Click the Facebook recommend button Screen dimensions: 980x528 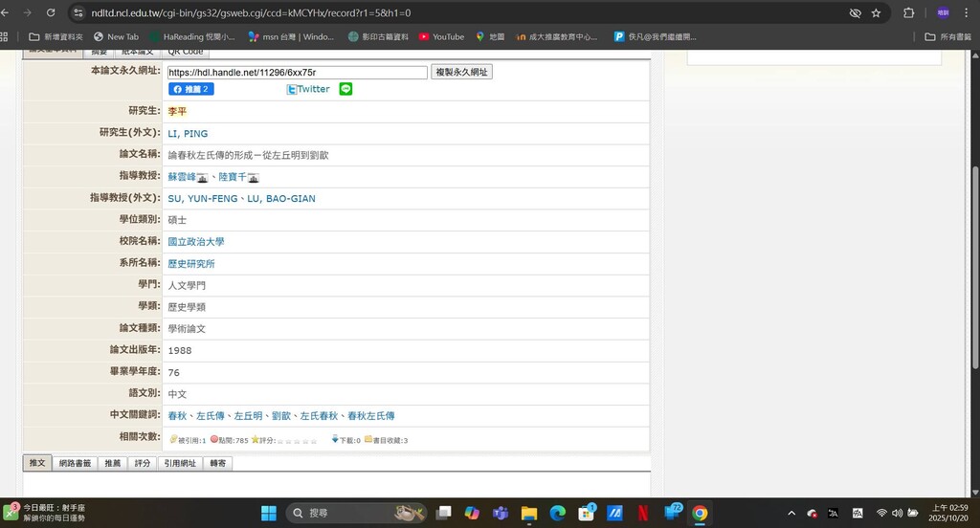pos(191,89)
